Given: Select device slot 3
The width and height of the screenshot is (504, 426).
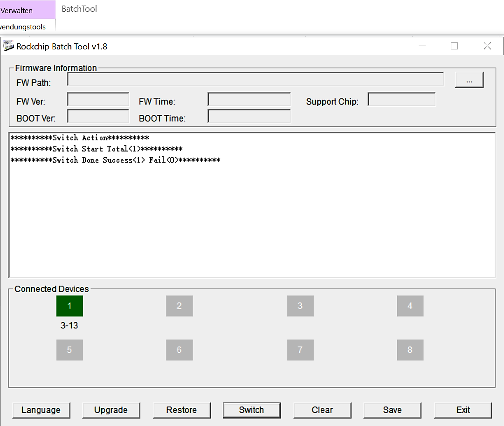Looking at the screenshot, I should pyautogui.click(x=300, y=306).
